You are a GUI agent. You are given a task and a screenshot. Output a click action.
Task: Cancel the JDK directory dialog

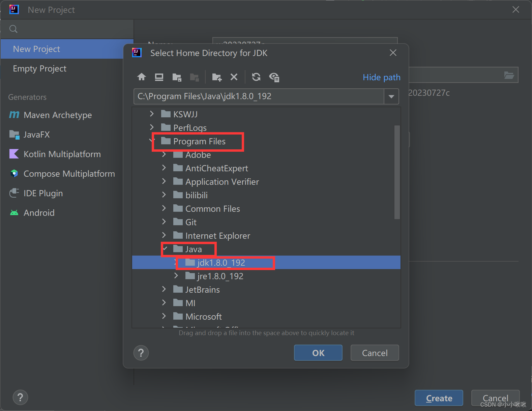pyautogui.click(x=375, y=353)
